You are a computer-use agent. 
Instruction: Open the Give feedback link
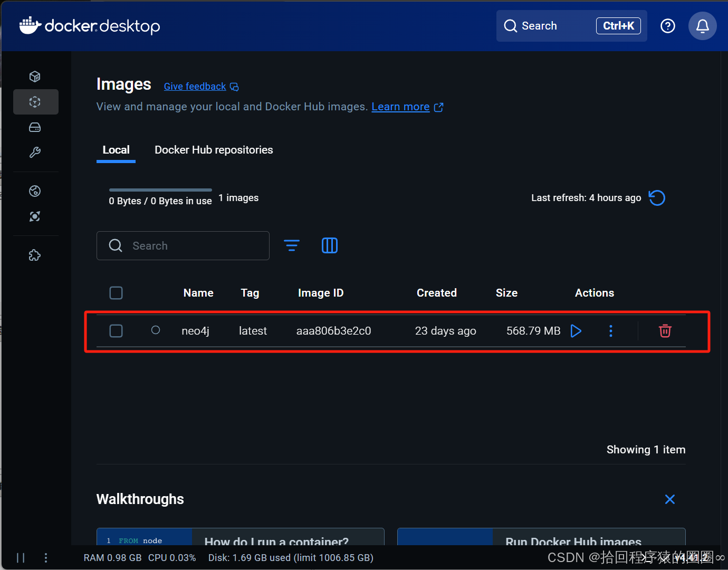195,87
